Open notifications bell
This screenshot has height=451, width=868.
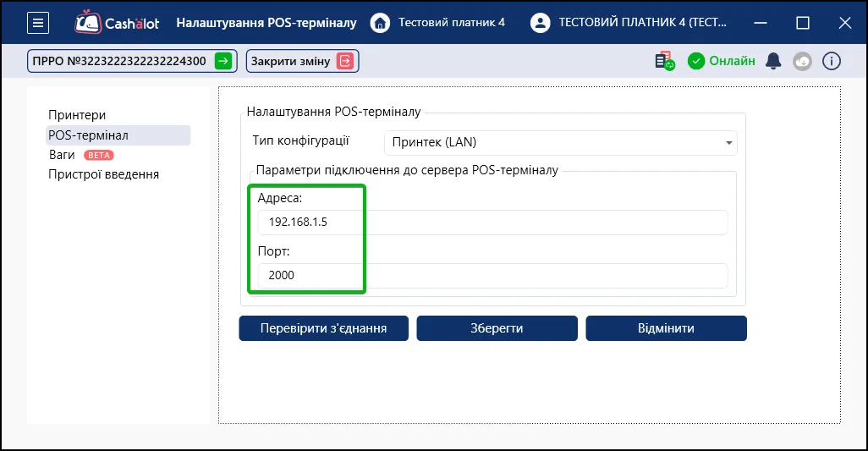click(773, 61)
